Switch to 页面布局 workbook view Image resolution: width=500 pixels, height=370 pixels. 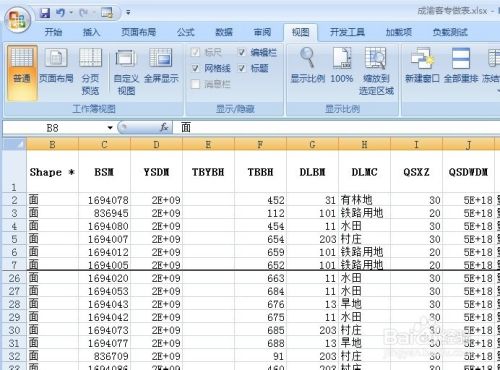56,67
